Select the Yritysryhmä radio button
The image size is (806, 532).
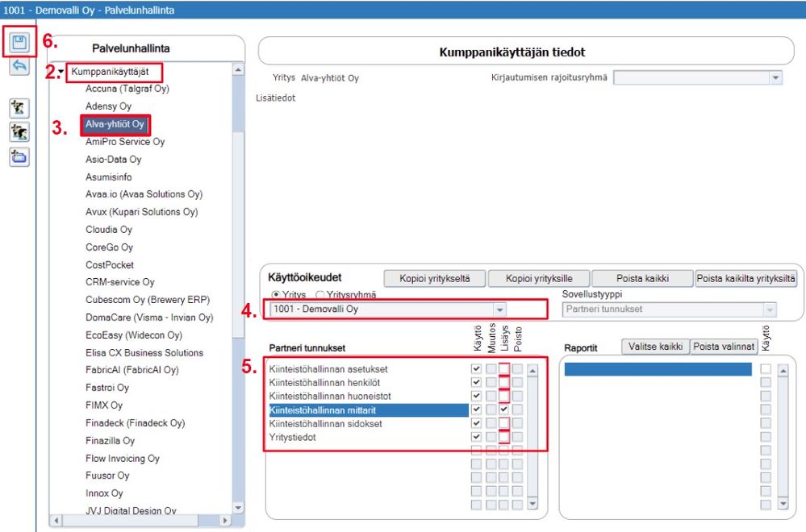click(x=319, y=294)
